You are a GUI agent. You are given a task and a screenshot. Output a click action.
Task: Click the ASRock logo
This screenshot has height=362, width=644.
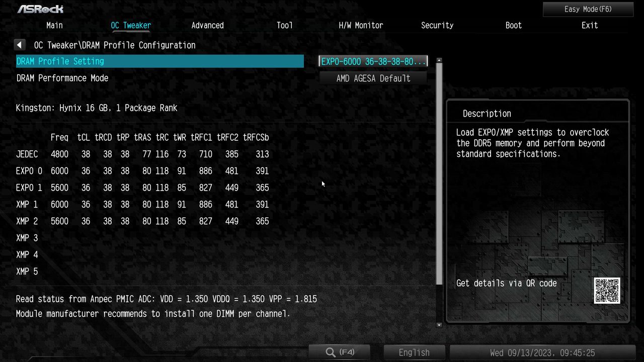coord(40,9)
